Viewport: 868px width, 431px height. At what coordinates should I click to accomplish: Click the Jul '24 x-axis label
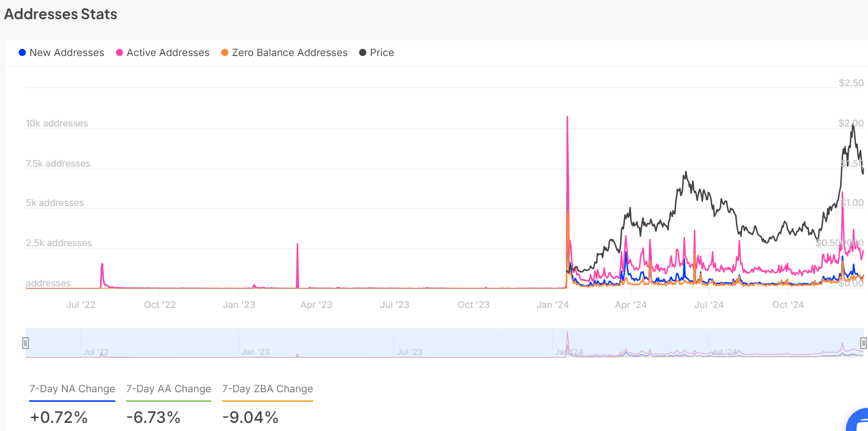[x=709, y=305]
